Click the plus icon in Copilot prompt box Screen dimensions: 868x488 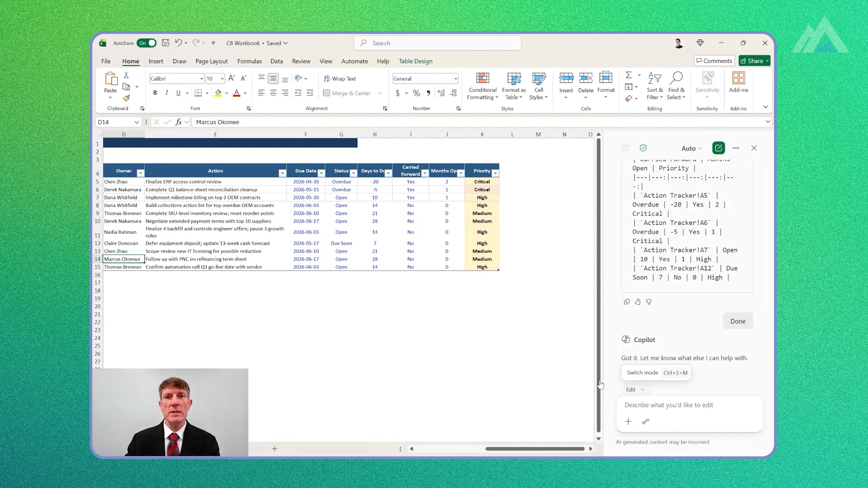628,422
